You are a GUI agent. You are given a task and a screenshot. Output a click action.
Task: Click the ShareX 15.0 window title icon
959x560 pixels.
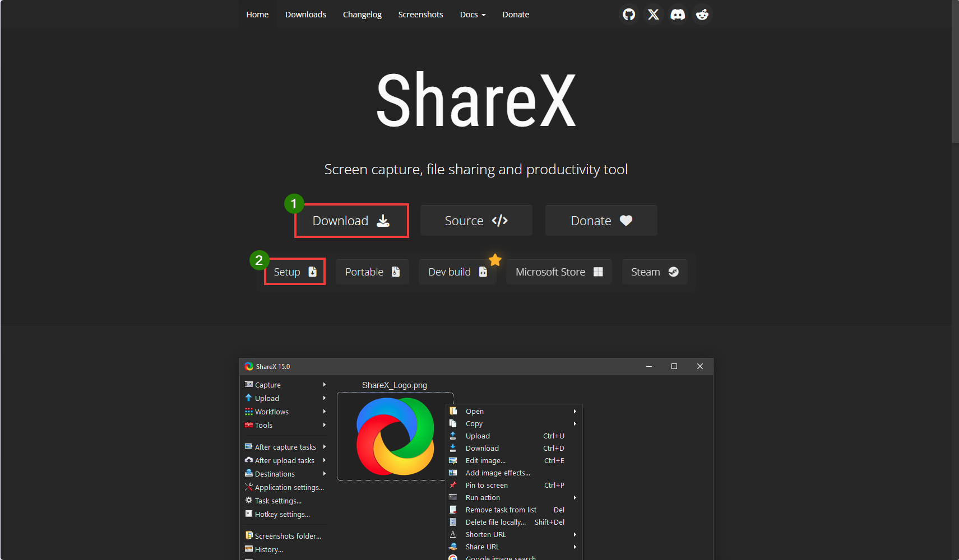(249, 366)
